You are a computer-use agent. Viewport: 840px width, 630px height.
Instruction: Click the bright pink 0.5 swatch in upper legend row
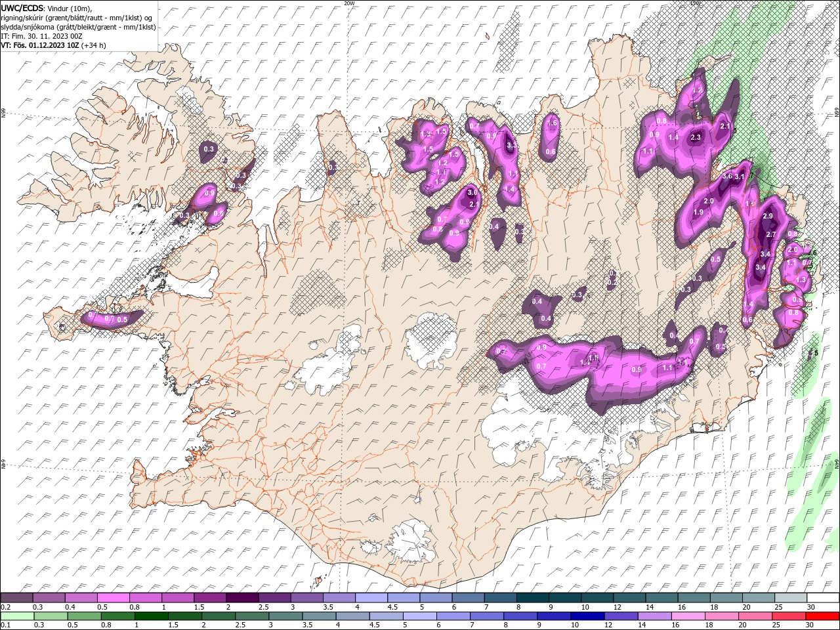click(x=113, y=598)
